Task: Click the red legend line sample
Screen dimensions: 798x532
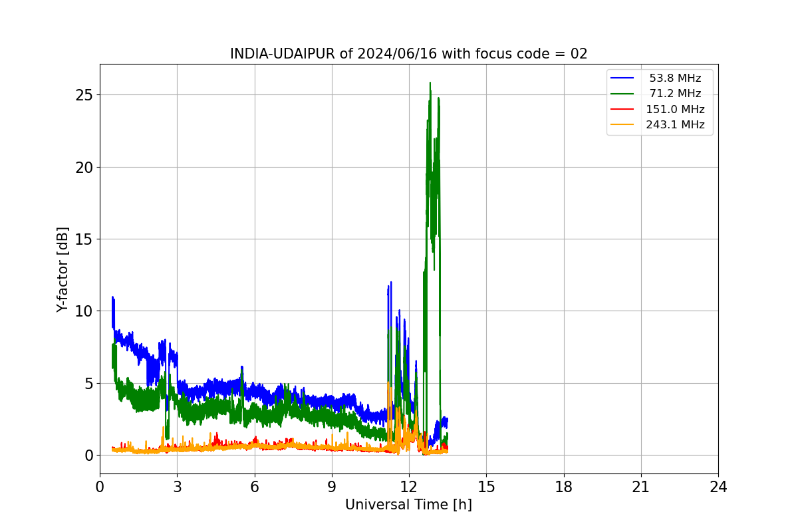Action: (622, 110)
